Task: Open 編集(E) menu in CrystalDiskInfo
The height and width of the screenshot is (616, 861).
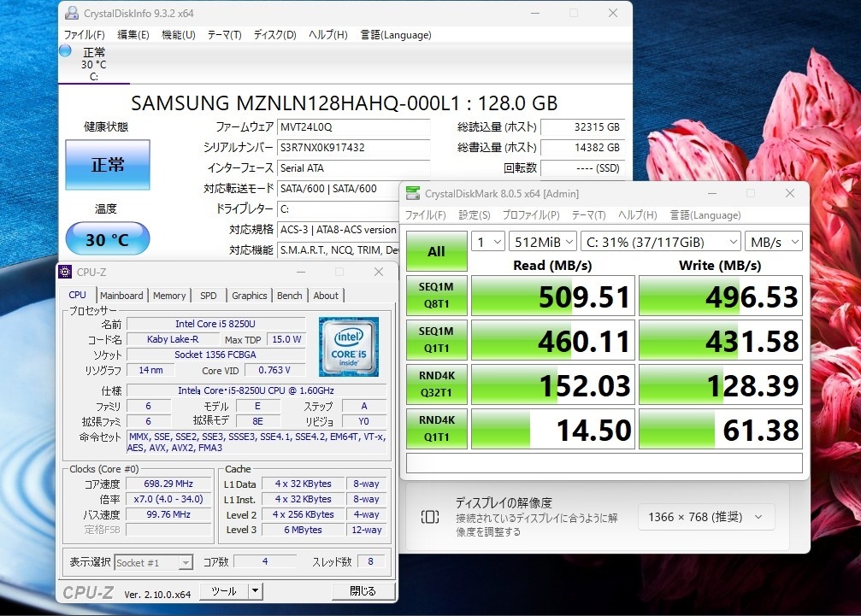Action: pyautogui.click(x=133, y=34)
